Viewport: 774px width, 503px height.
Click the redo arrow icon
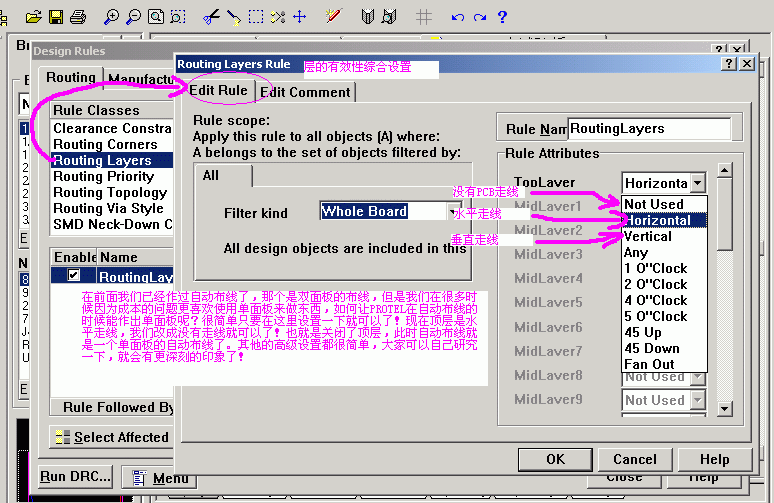pyautogui.click(x=479, y=17)
